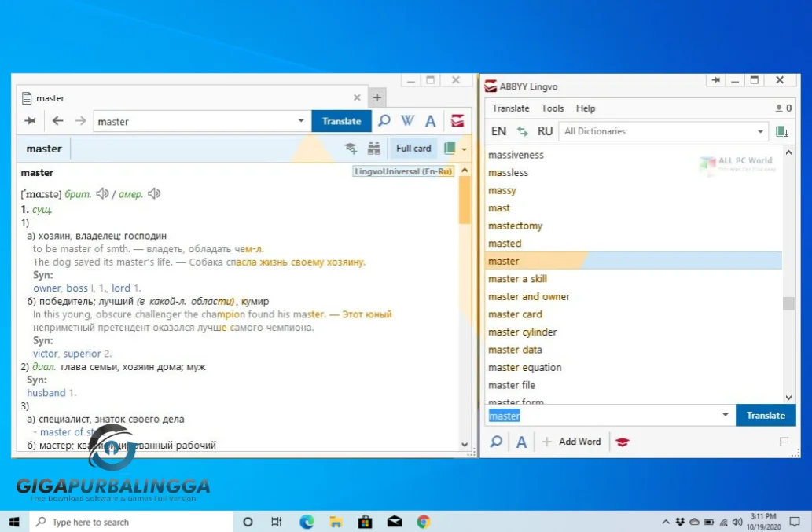
Task: Follow the superior synonym link
Action: (x=82, y=354)
